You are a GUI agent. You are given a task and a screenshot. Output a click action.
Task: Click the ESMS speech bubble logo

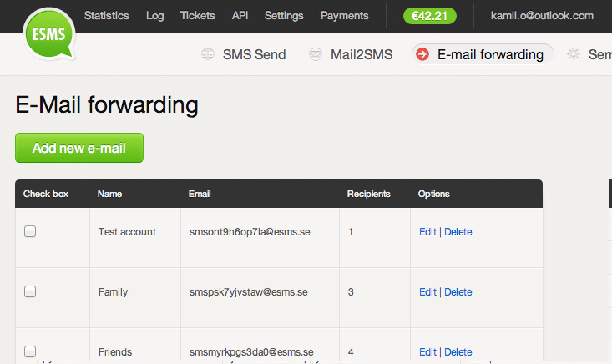pos(49,34)
